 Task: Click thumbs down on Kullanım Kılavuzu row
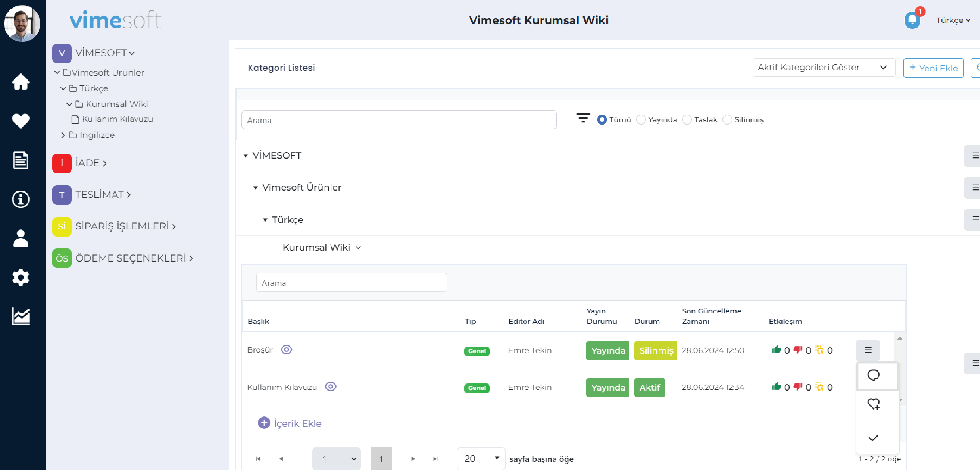798,387
